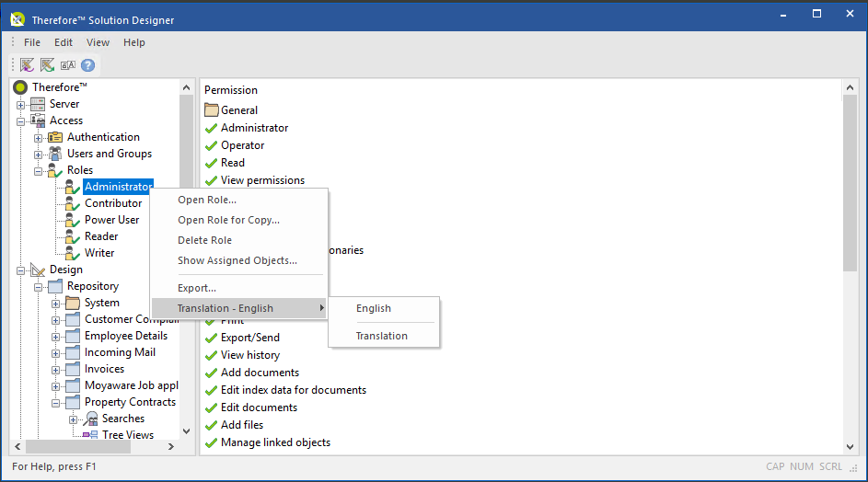This screenshot has height=482, width=868.
Task: Click the Users and Groups icon
Action: coord(55,154)
